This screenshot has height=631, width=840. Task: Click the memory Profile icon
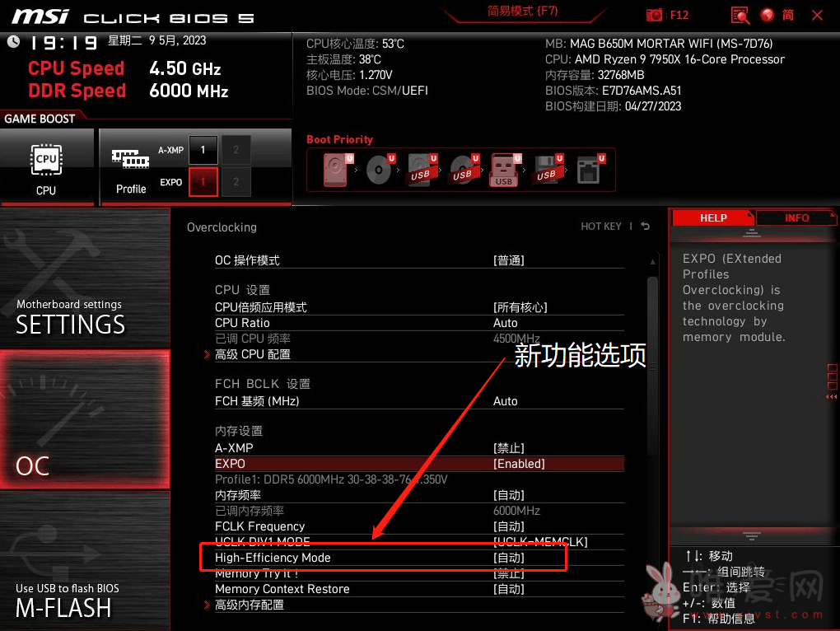click(x=131, y=159)
